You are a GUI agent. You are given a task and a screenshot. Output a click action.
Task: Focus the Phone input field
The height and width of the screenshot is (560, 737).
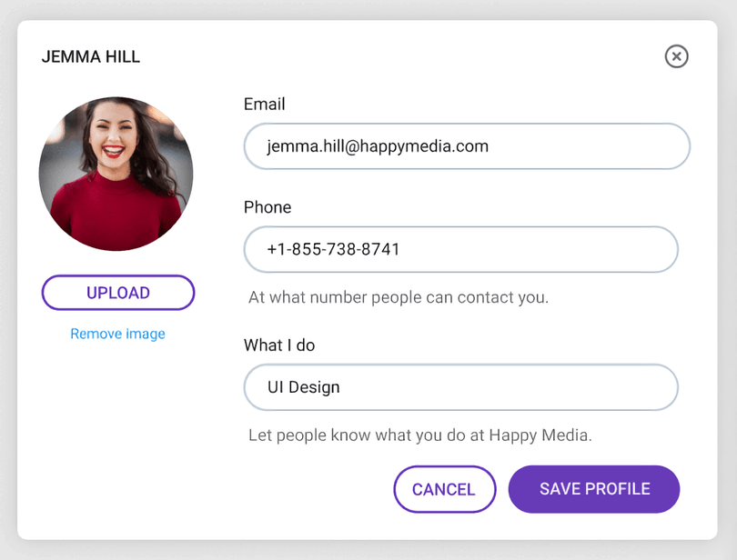tap(460, 249)
